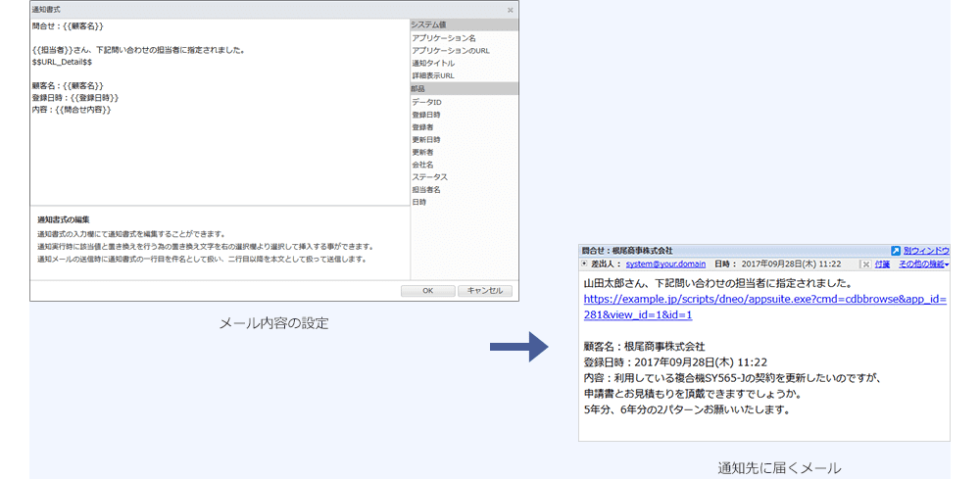980x479 pixels.
Task: Click 顧客名：根尾商事株式会社 in mail body
Action: [645, 346]
